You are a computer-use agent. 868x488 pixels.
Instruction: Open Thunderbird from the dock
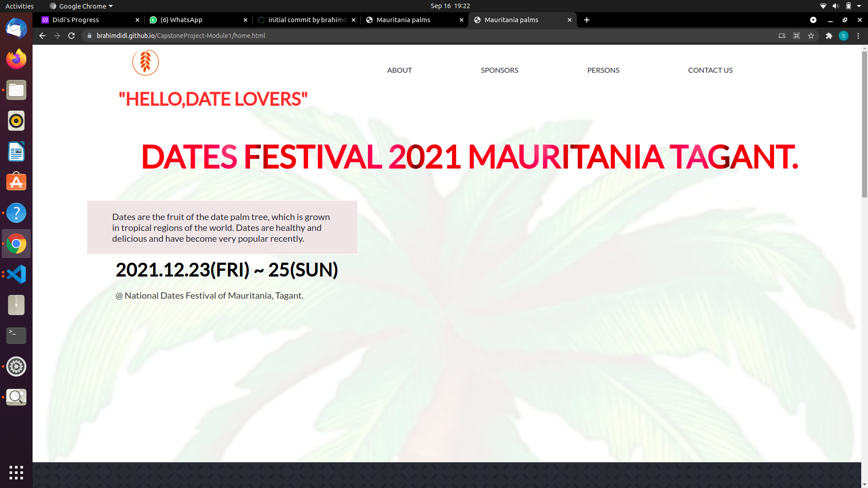pyautogui.click(x=16, y=29)
